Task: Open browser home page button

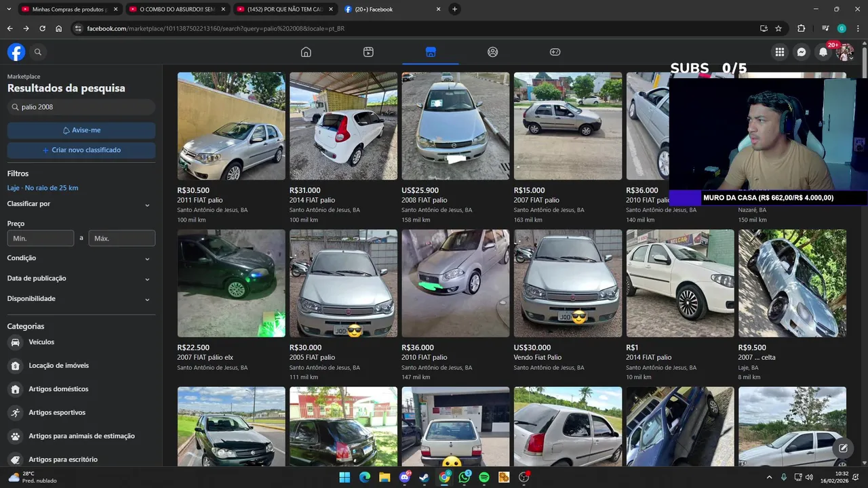Action: (x=59, y=28)
